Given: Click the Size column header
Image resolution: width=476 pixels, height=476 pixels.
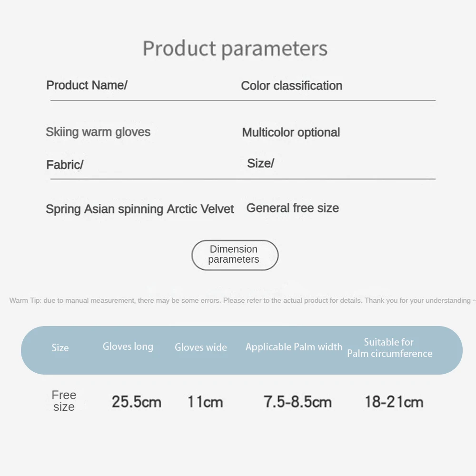Looking at the screenshot, I should 60,348.
